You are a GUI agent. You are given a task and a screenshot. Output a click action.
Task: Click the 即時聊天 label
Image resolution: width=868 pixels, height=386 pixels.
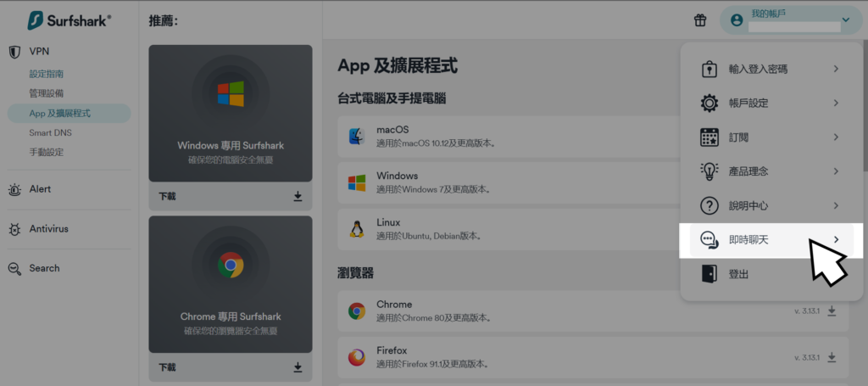click(748, 240)
